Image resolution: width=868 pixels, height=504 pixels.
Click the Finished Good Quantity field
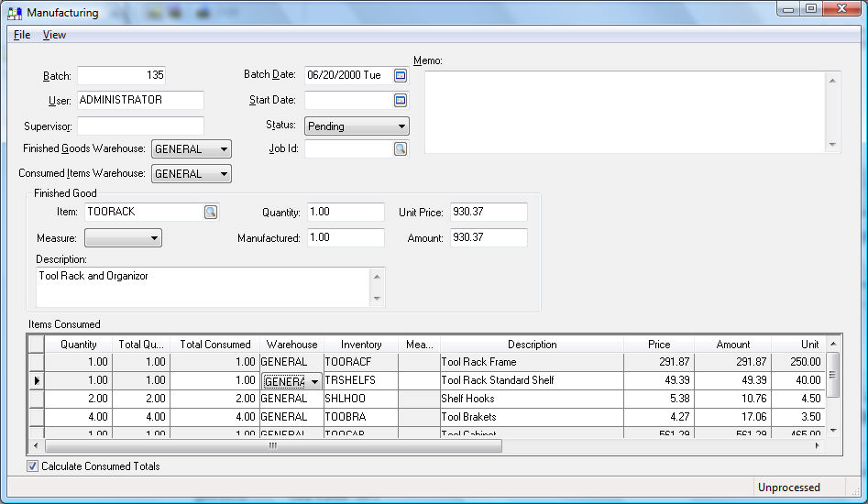pyautogui.click(x=346, y=212)
